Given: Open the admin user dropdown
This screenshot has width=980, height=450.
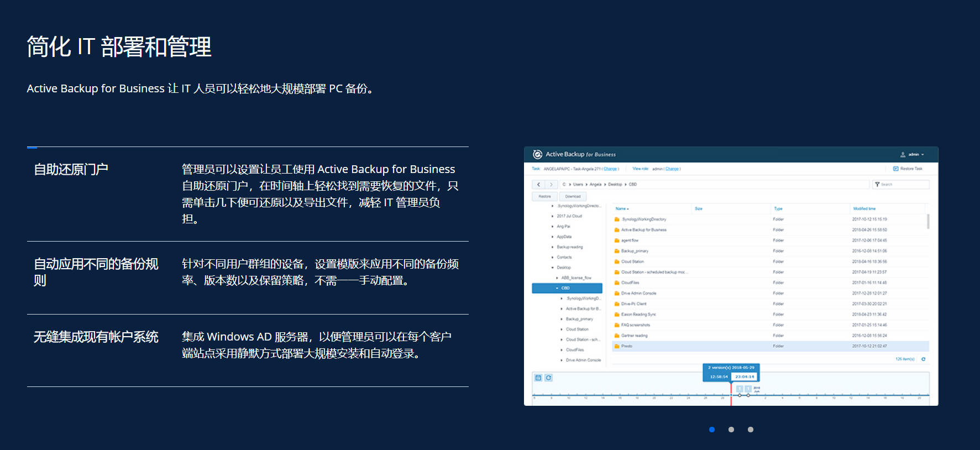Looking at the screenshot, I should pyautogui.click(x=913, y=155).
